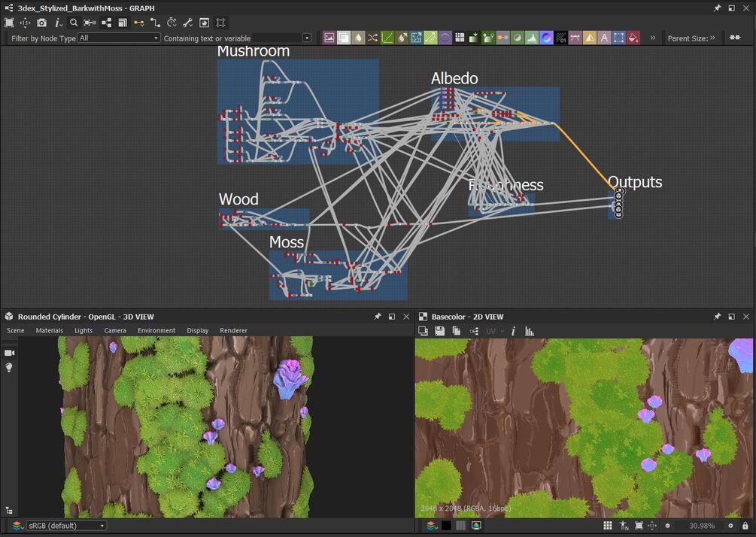Click the orthogonal link style icon
The height and width of the screenshot is (537, 756).
tap(155, 23)
